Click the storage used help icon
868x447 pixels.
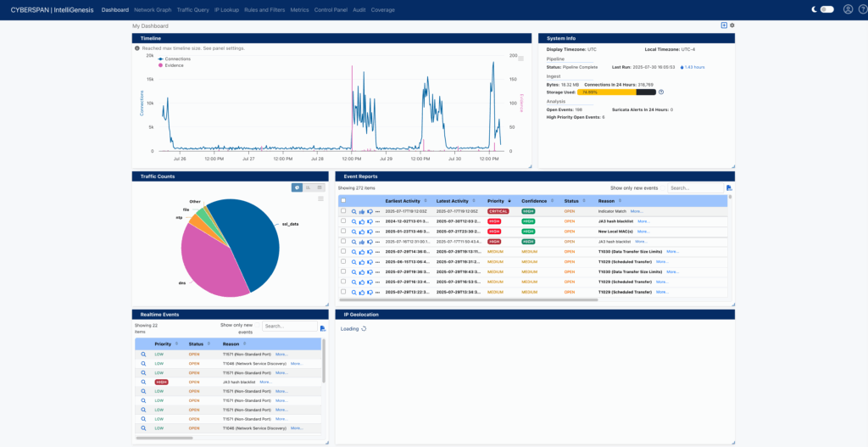661,92
